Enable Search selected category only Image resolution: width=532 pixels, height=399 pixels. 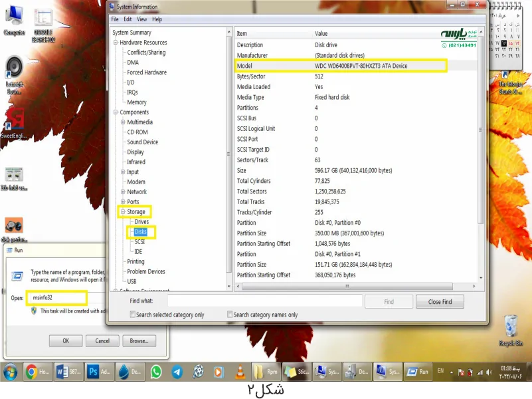(133, 315)
